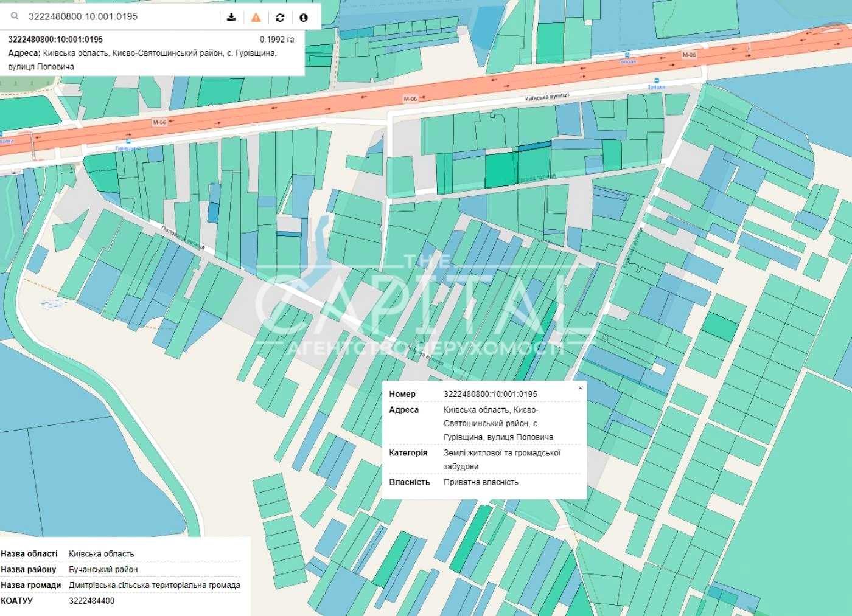Select the cadastral number in the Номер popup row

491,394
